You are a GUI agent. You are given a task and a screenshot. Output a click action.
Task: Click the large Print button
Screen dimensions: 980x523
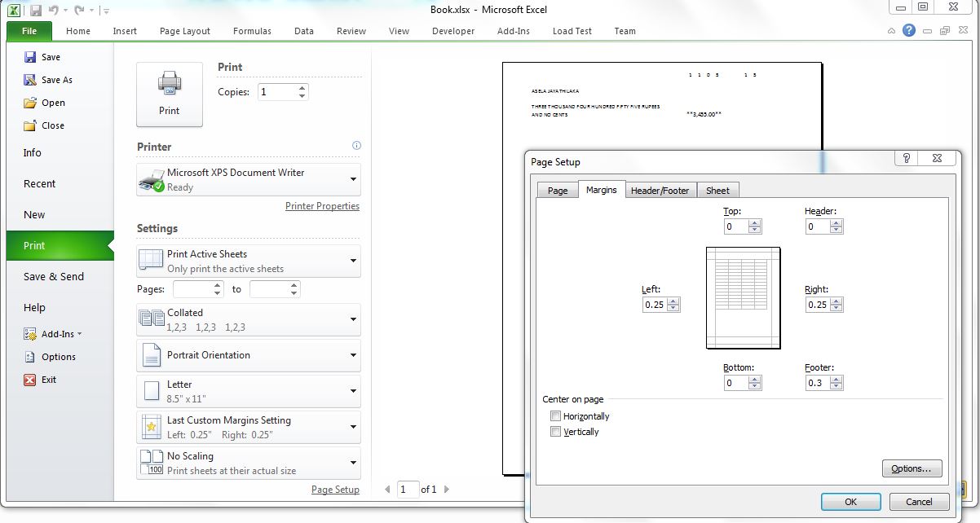click(170, 94)
